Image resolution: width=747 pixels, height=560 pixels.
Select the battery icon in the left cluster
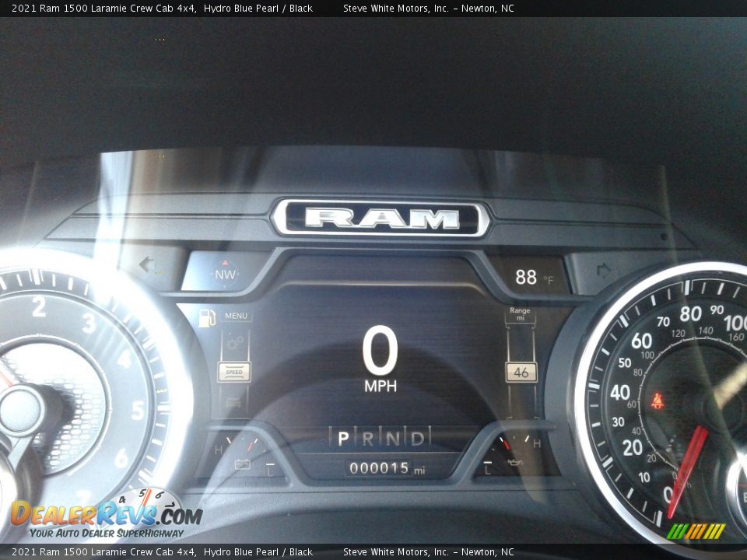pyautogui.click(x=243, y=465)
